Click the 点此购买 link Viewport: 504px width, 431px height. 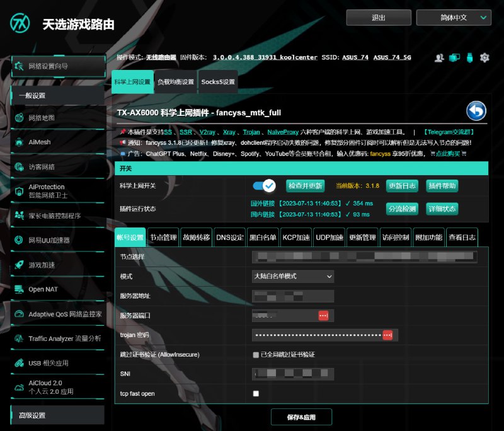pos(448,154)
